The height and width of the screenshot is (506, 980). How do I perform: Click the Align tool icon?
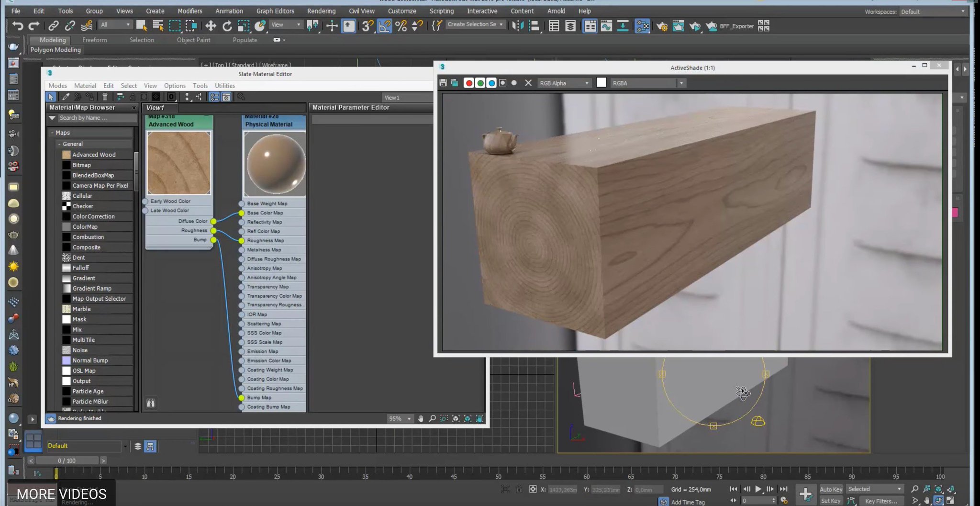[534, 26]
